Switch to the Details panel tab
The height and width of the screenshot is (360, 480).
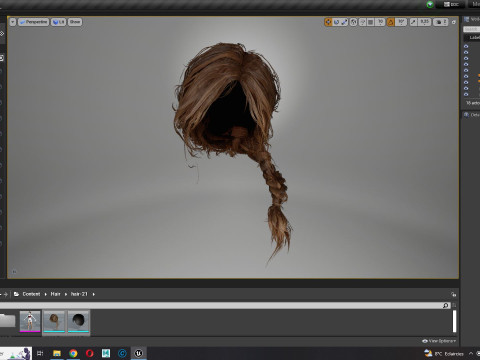click(x=472, y=115)
